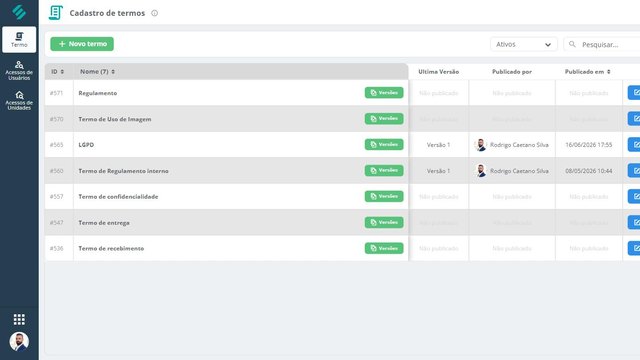Select Termo de entrega name
Screen dimensions: 640x360
click(104, 223)
